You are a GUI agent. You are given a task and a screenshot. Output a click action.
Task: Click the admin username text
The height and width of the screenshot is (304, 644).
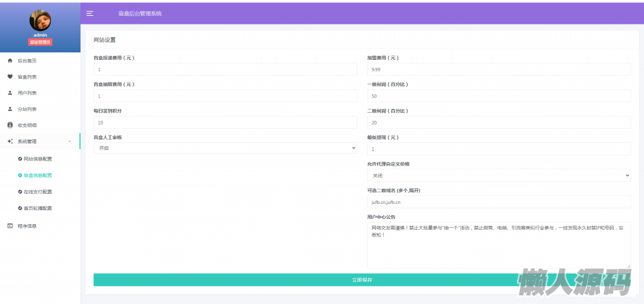(40, 35)
